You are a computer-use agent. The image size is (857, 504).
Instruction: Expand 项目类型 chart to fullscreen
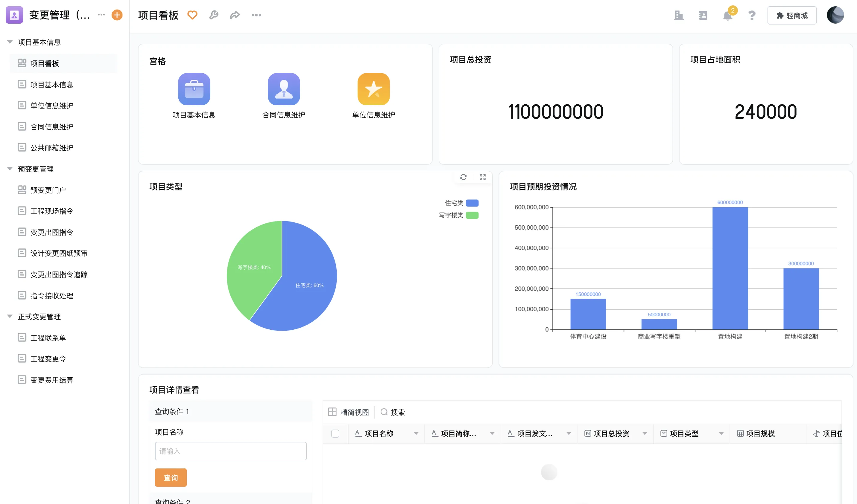(482, 177)
